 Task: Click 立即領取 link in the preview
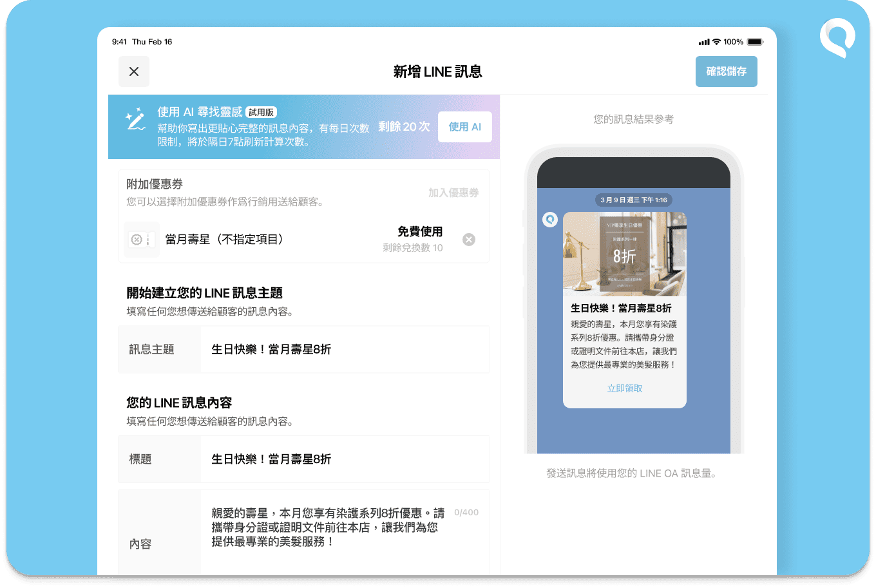625,388
